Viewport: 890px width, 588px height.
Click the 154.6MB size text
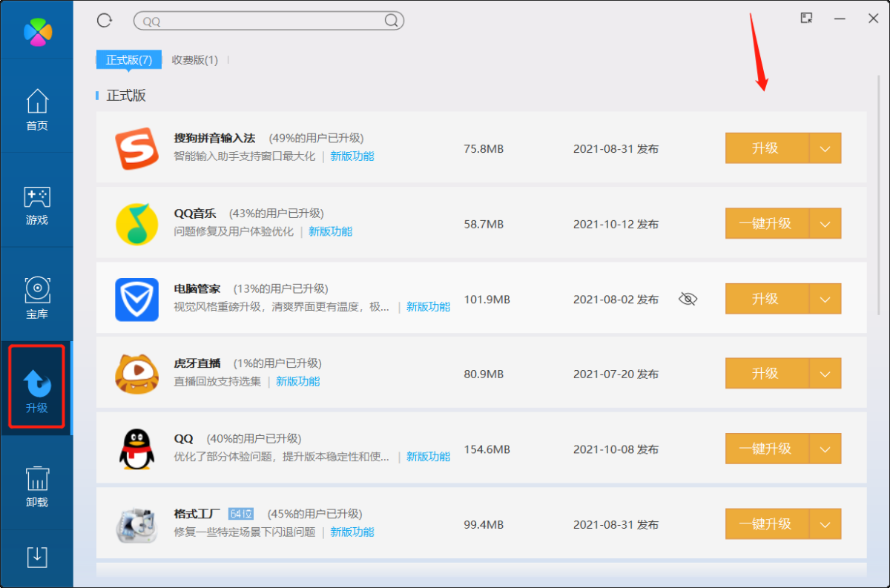point(487,449)
